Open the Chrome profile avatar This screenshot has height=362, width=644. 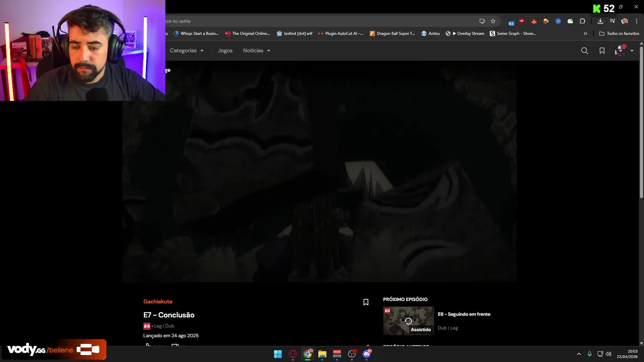click(624, 21)
